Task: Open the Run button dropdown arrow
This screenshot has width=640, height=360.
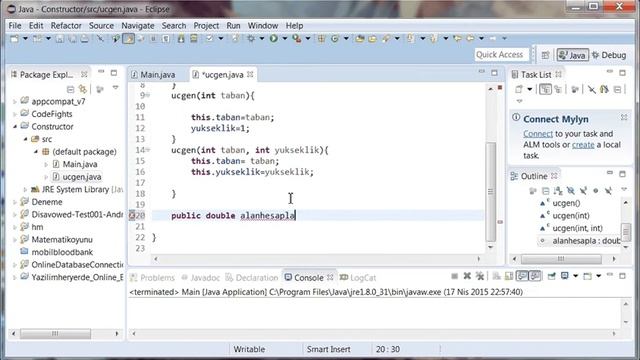Action: pos(284,38)
